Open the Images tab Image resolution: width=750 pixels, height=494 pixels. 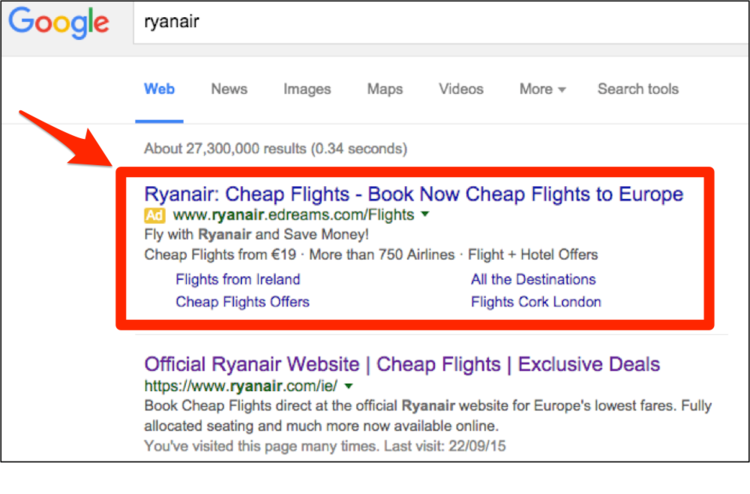[307, 89]
